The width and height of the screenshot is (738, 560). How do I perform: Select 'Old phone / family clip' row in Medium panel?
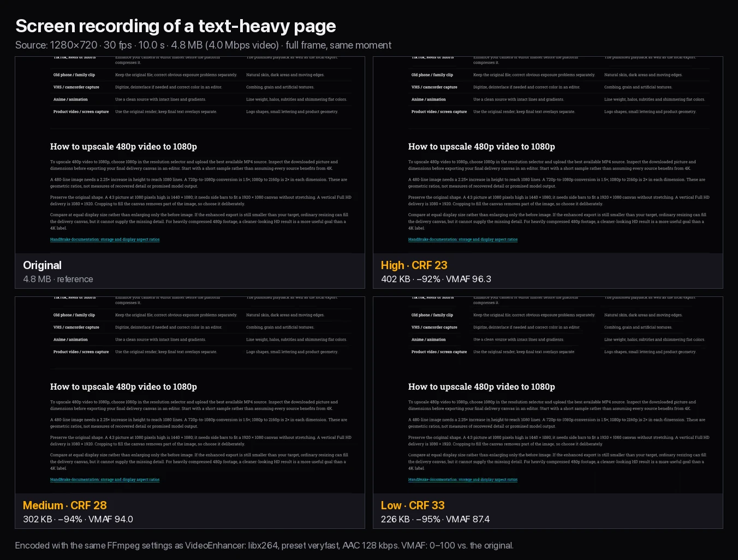click(201, 315)
